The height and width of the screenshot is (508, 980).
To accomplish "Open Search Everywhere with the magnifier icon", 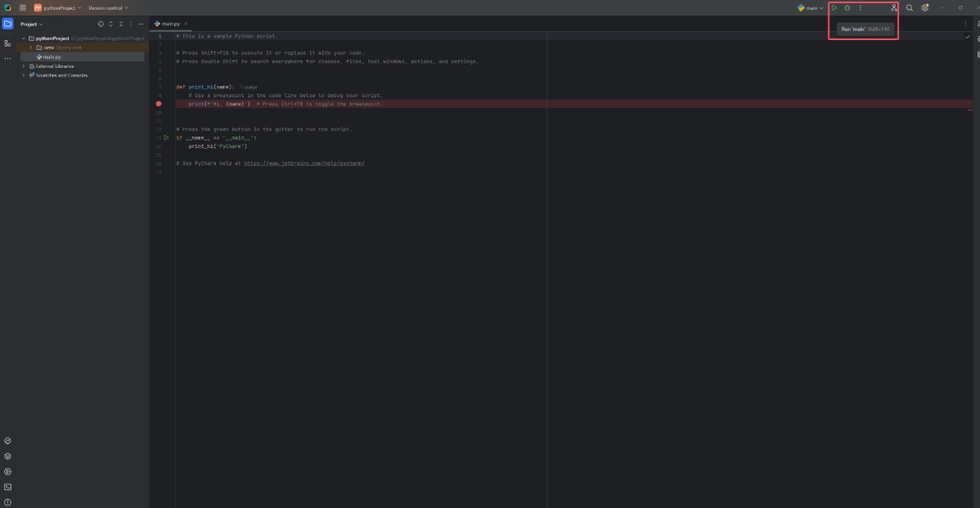I will (909, 8).
